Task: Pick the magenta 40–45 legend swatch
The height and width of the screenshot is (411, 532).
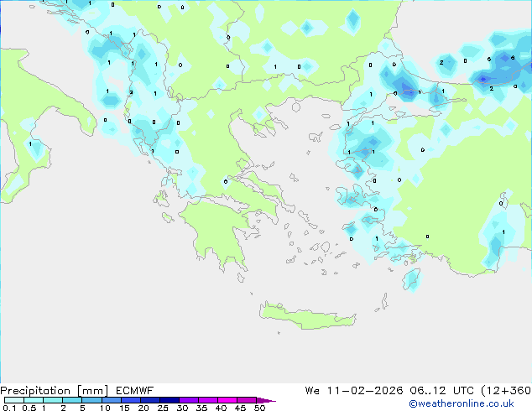Action: pos(227,400)
